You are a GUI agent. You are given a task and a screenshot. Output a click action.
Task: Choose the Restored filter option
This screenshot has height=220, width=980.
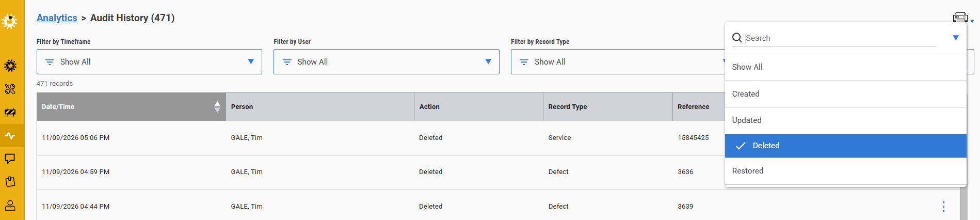tap(845, 171)
